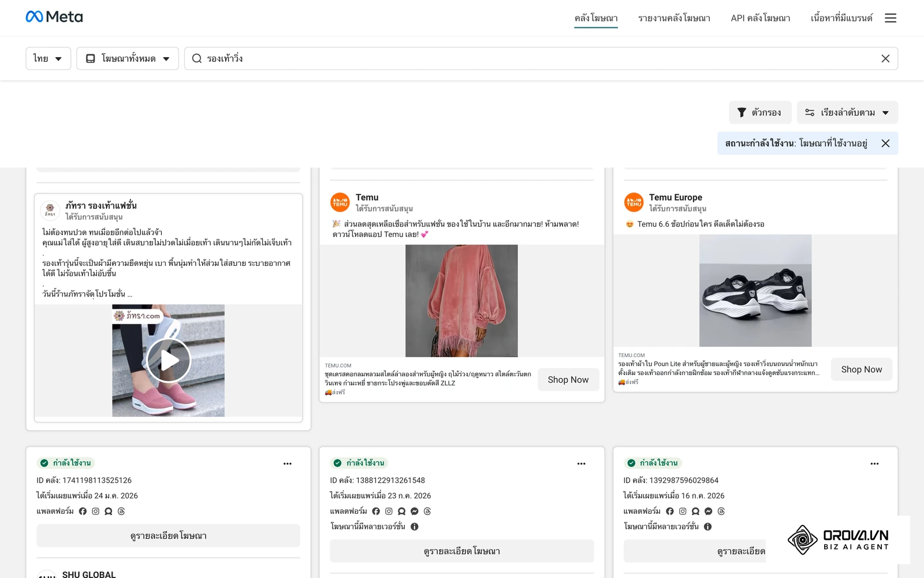Click the ภัทรา รองเท้าแฟชั่น advertiser name
924x578 pixels.
(x=101, y=205)
